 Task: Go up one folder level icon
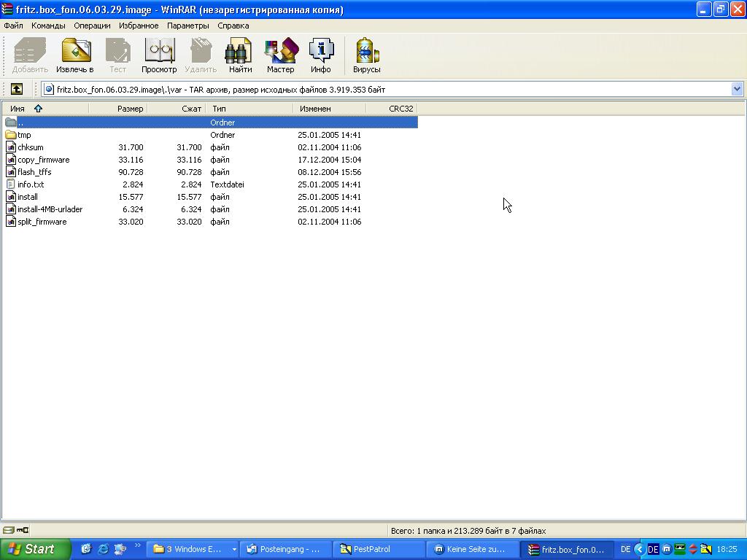[x=17, y=89]
